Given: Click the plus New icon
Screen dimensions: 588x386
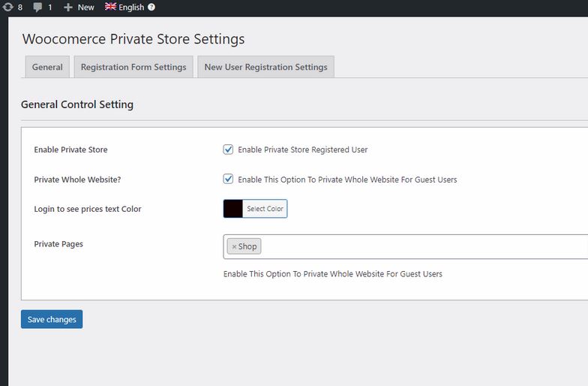Looking at the screenshot, I should click(x=67, y=8).
